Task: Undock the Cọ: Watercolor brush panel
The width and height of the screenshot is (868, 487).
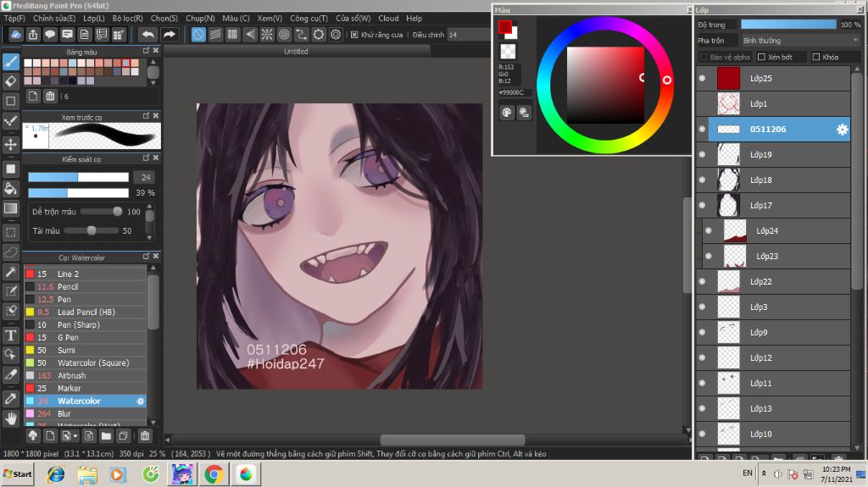Action: click(146, 257)
